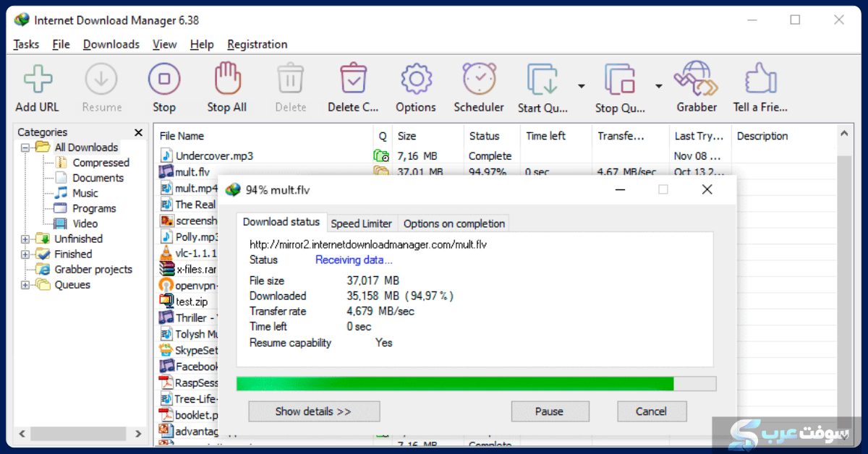Expand the Finished category node

pos(25,254)
